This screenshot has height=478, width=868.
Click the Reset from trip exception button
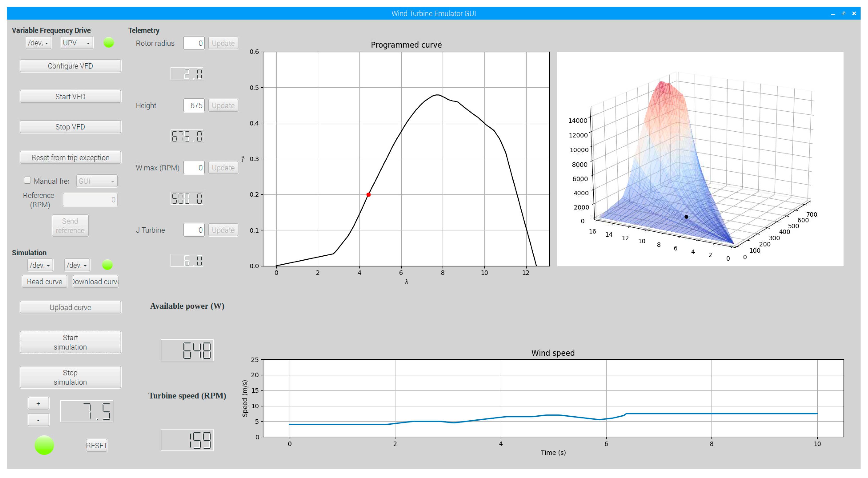(70, 157)
